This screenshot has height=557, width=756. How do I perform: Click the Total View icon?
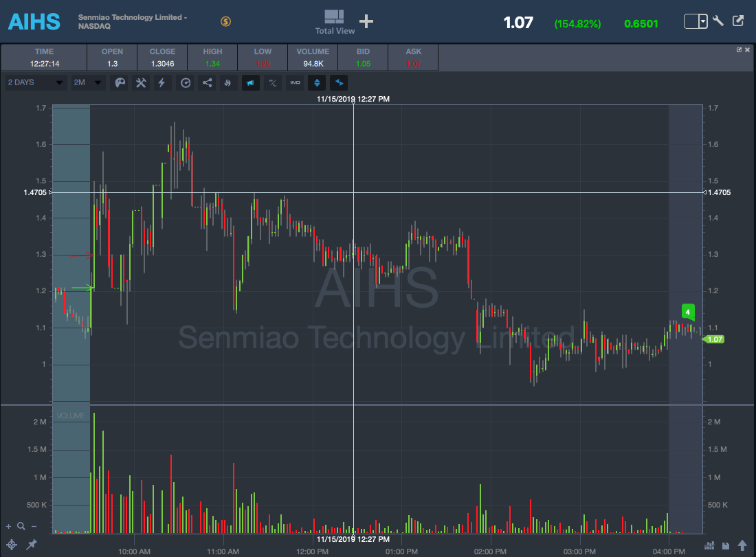pos(335,22)
